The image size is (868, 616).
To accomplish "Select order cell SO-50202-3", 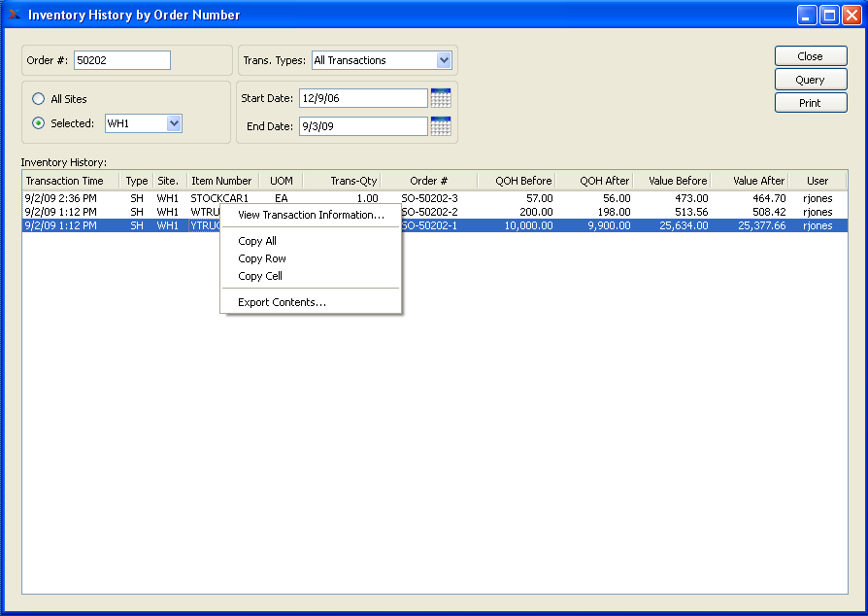I will click(429, 198).
